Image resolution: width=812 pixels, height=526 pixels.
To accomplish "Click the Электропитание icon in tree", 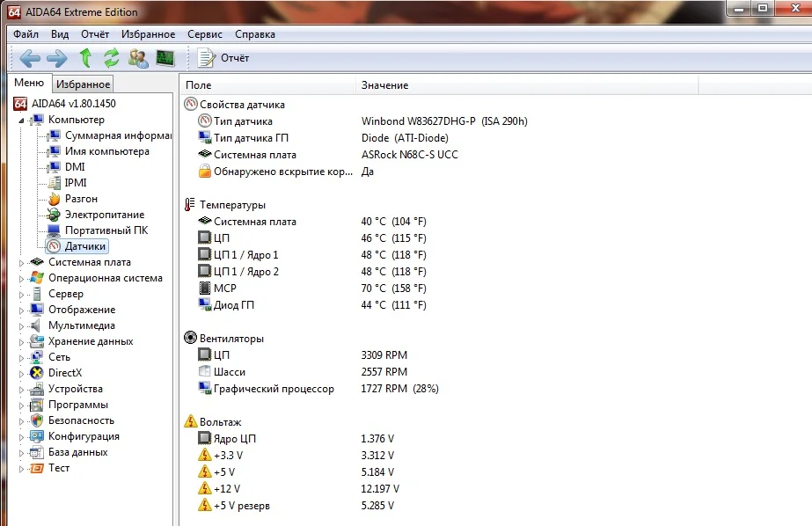I will 54,215.
